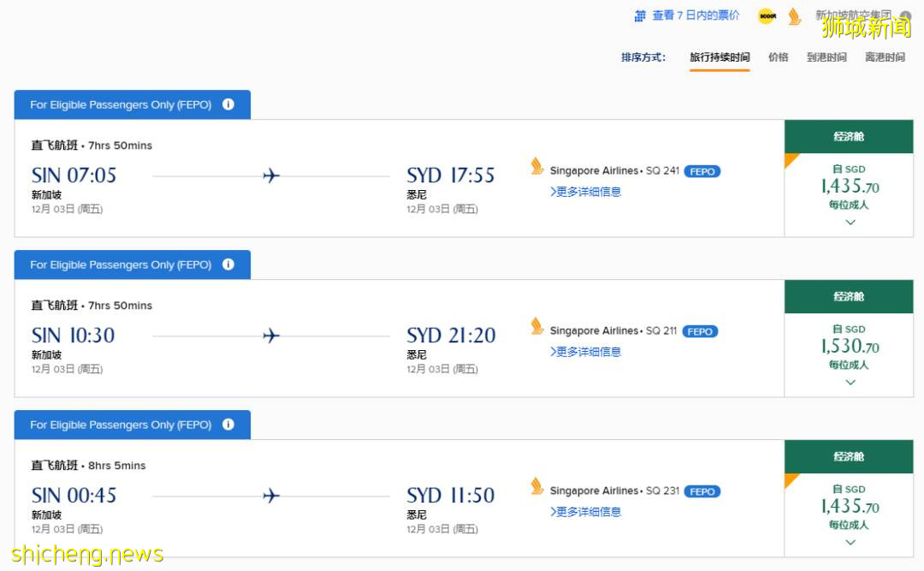Expand fare chevron for SQ 211 economy
This screenshot has height=571, width=924.
[x=850, y=383]
